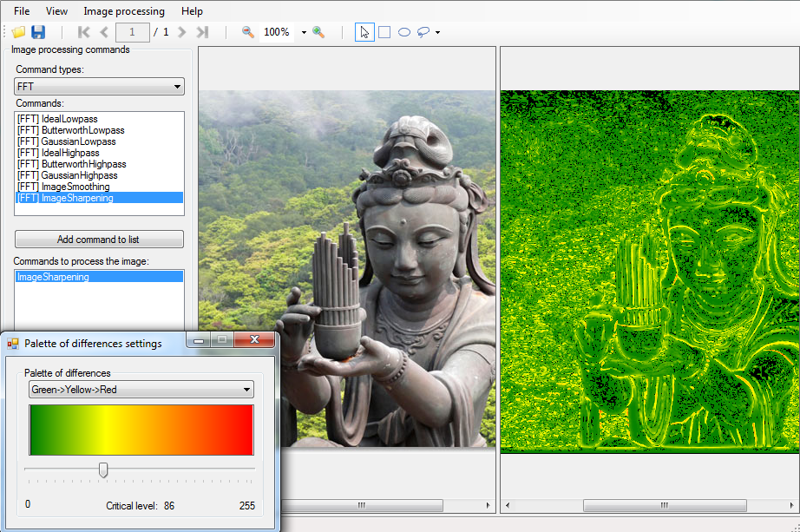Open image file with folder icon
The height and width of the screenshot is (532, 800).
pyautogui.click(x=18, y=32)
